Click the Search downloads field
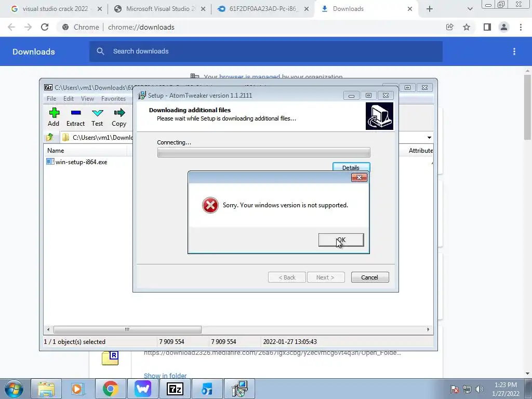The image size is (532, 399). pos(266,51)
